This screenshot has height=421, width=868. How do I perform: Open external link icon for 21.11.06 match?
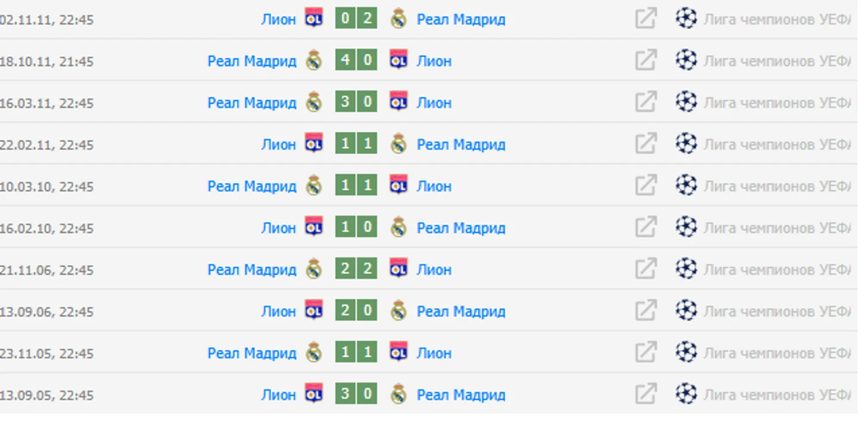pyautogui.click(x=646, y=269)
